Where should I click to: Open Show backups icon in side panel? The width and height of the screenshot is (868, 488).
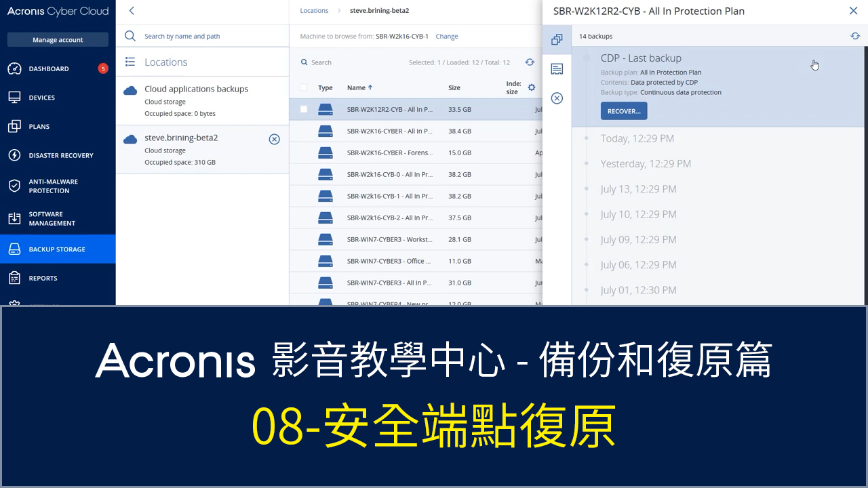(x=557, y=40)
